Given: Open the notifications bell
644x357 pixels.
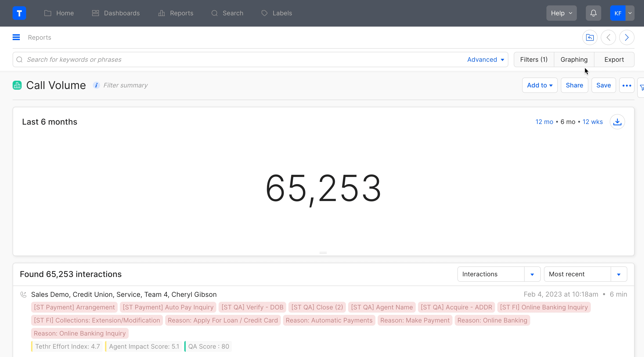Looking at the screenshot, I should point(593,13).
